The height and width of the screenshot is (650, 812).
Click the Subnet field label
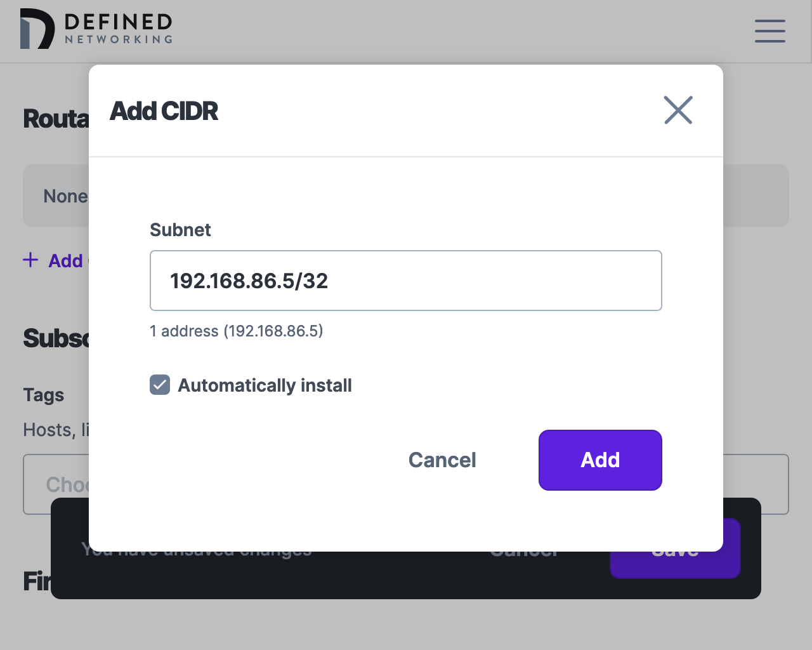180,230
